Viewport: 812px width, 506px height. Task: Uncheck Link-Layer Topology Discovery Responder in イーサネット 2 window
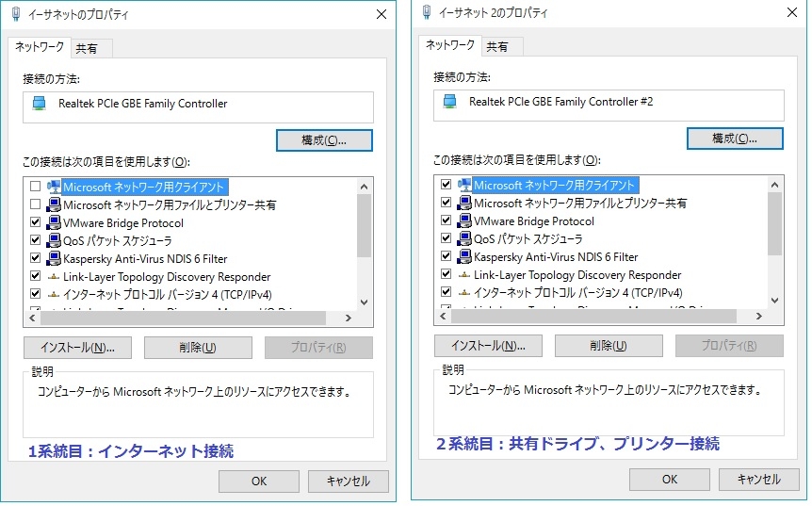point(446,274)
